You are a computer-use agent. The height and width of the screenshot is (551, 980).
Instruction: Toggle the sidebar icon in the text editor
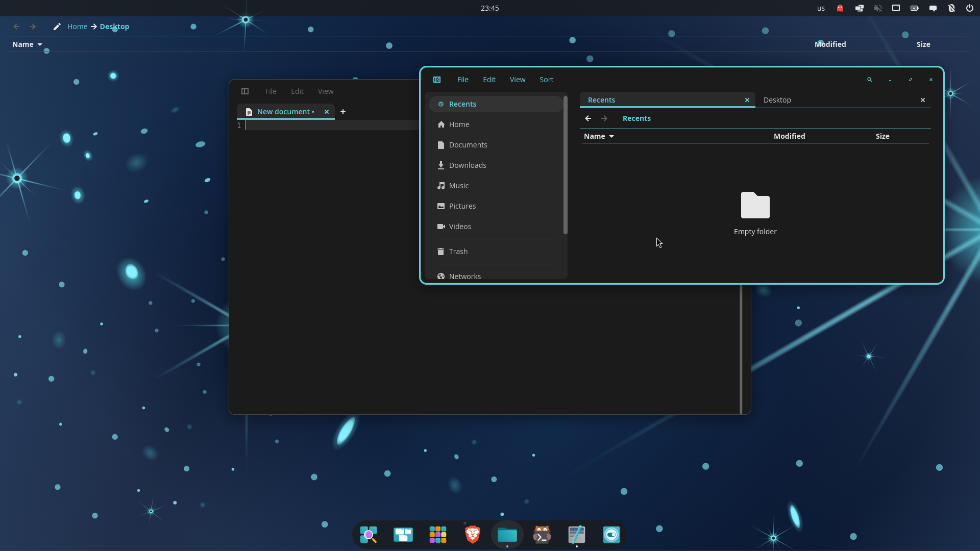pos(245,91)
